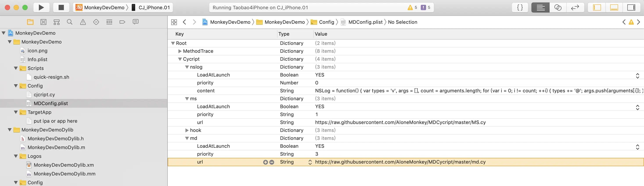Image resolution: width=644 pixels, height=186 pixels.
Task: Show the version editor
Action: click(575, 7)
